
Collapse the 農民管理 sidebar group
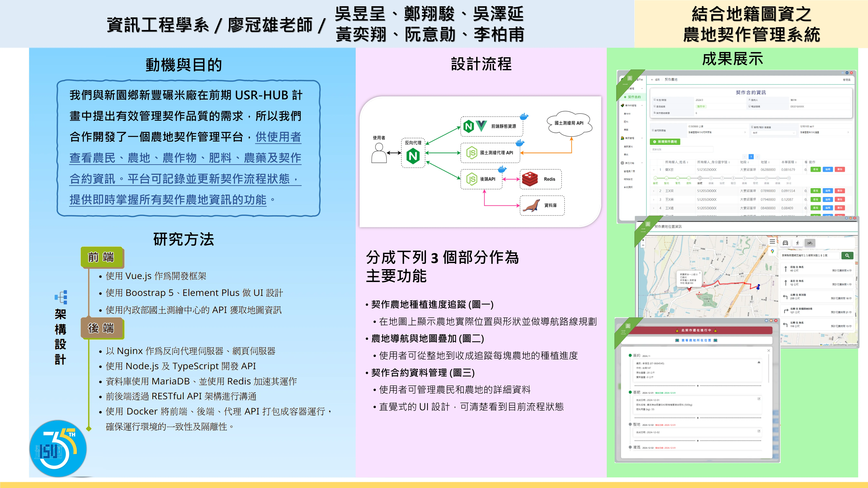pos(642,138)
